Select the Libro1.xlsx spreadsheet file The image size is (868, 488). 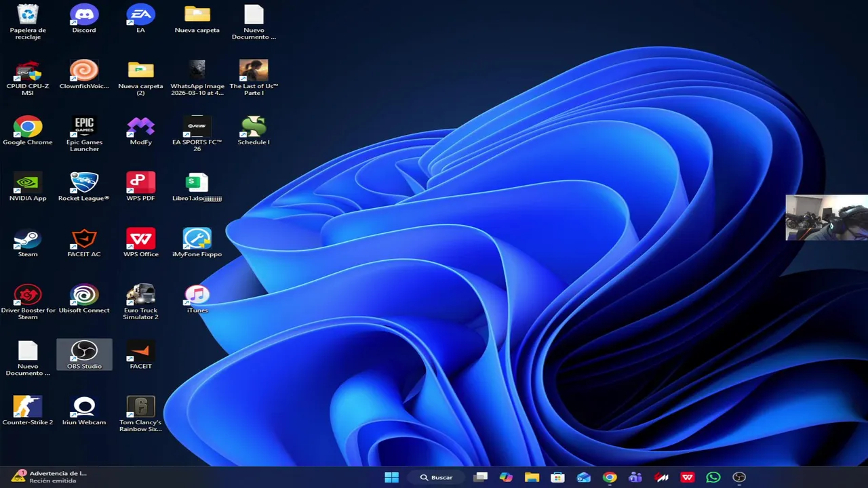pos(197,187)
